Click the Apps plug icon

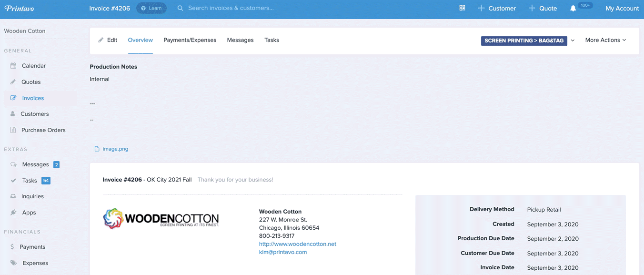[13, 213]
